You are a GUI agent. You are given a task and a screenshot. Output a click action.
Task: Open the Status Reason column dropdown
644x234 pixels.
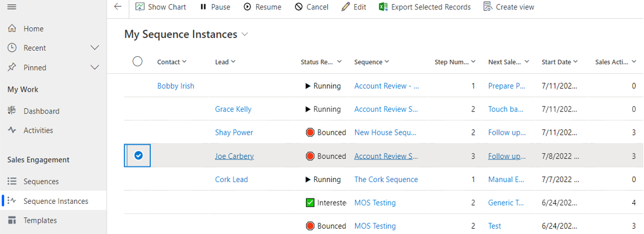click(x=339, y=62)
